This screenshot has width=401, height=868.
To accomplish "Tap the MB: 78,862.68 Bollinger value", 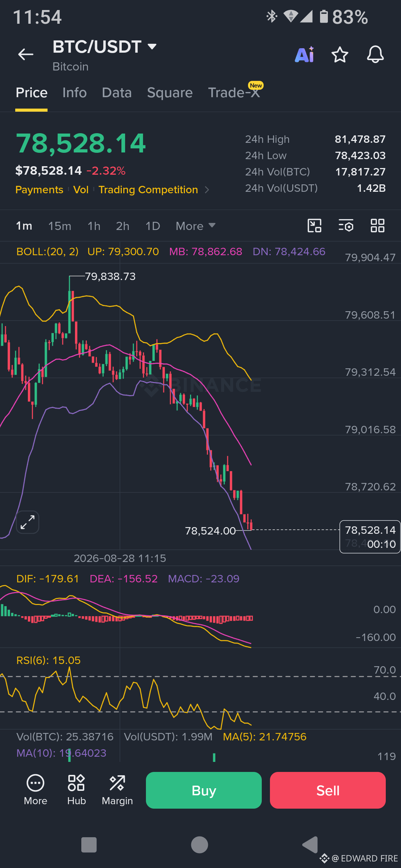I will click(x=206, y=251).
